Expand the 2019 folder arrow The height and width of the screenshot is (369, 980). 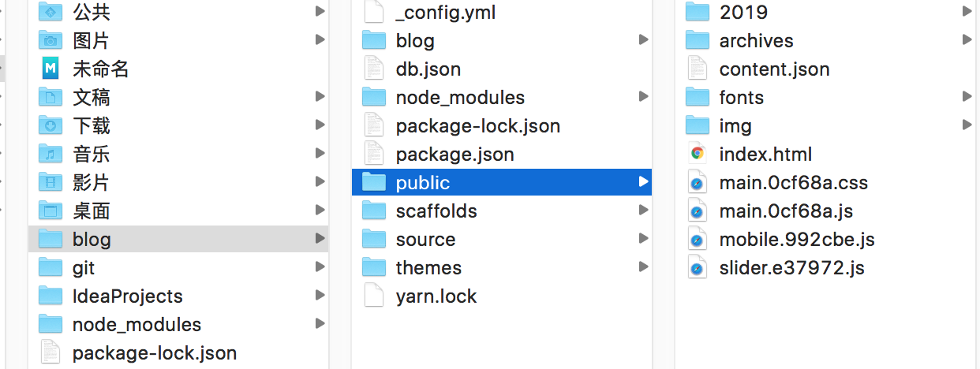[967, 13]
